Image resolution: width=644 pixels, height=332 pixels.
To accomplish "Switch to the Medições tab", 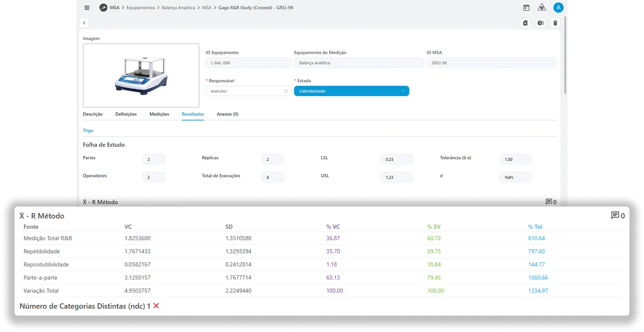I will [x=159, y=114].
